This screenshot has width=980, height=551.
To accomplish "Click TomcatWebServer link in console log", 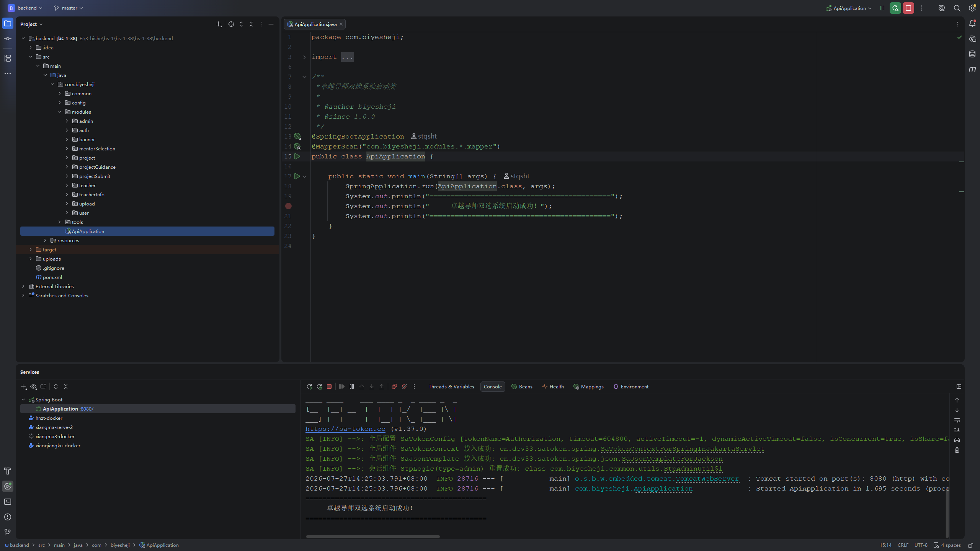I will coord(707,479).
